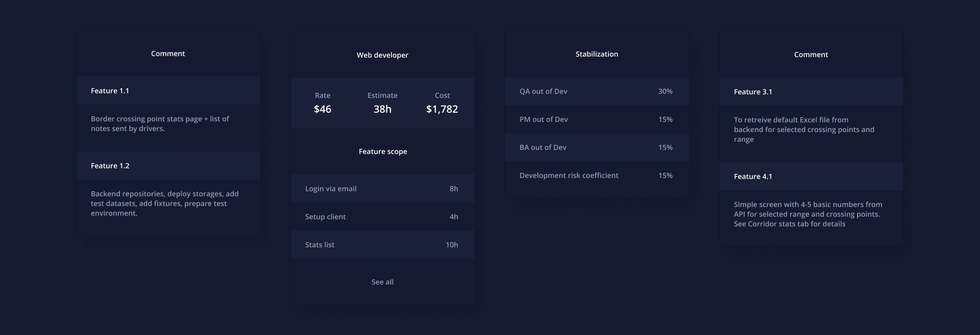Click the default Excel file comment text

(804, 130)
